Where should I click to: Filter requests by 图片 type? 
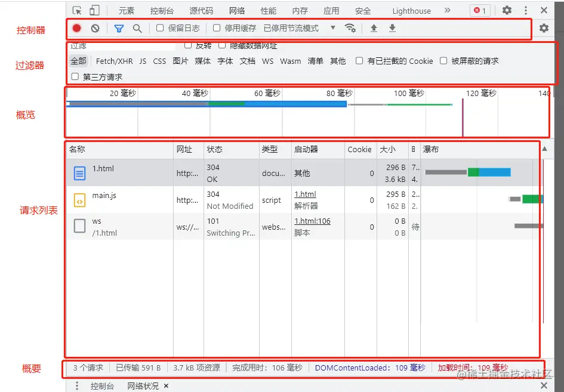coord(180,61)
